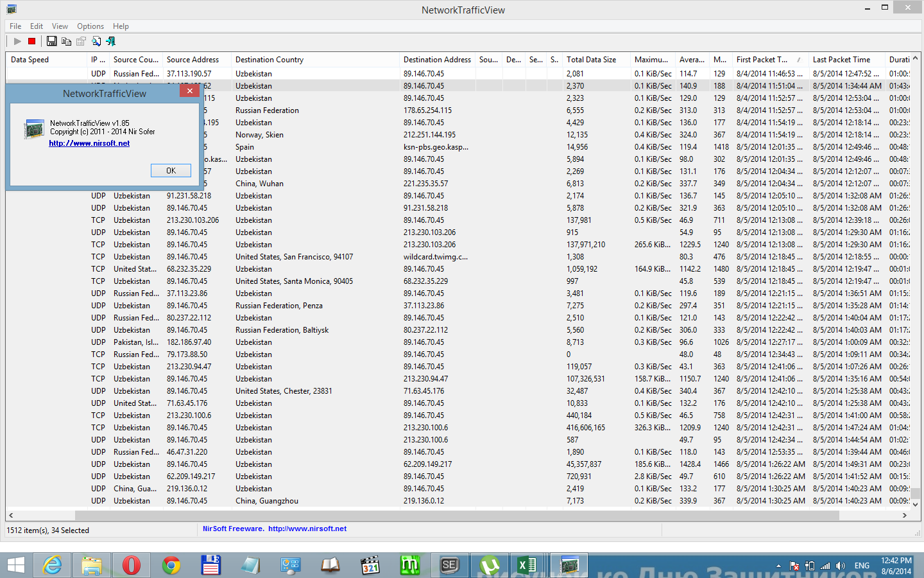Screen dimensions: 924x578
Task: Open the uTorrent taskbar icon
Action: coord(490,565)
